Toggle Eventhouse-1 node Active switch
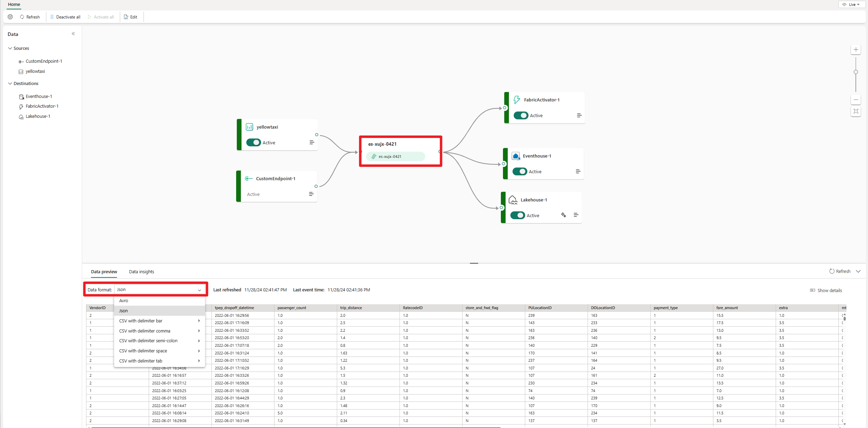868x428 pixels. click(520, 171)
